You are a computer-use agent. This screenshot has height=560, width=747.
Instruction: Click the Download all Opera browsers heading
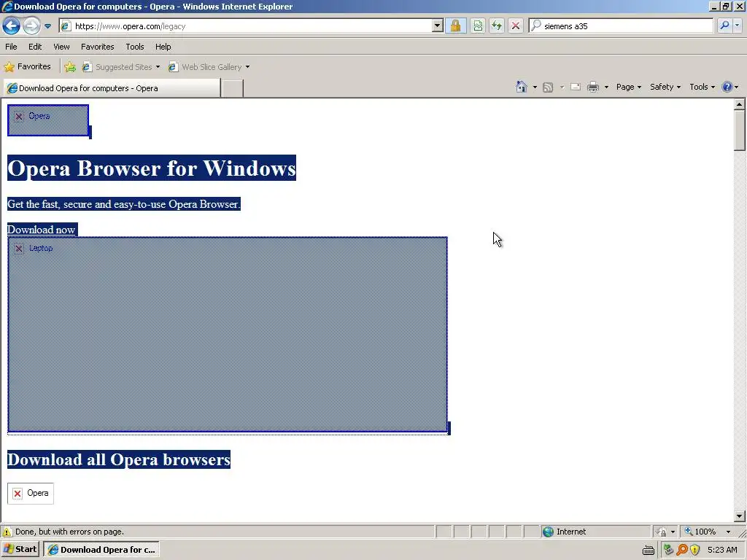click(119, 459)
